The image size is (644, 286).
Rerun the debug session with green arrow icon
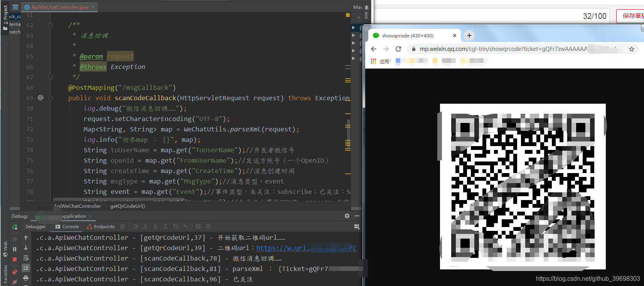[x=15, y=227]
